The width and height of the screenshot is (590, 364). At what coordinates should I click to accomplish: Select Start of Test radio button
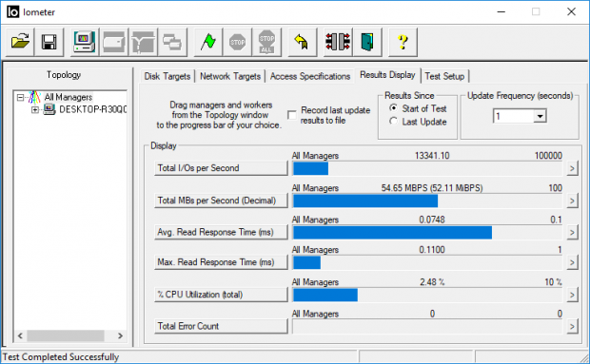click(x=394, y=108)
